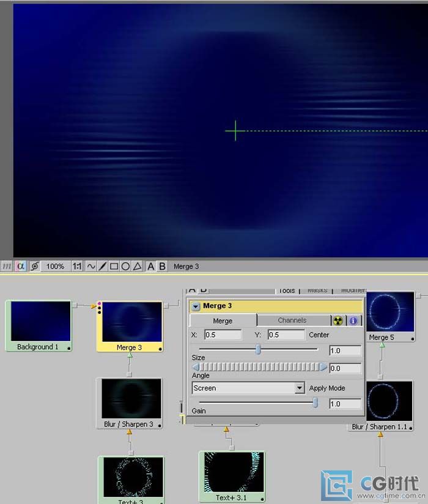The width and height of the screenshot is (428, 504).
Task: Click the view dot on Merge 5 node
Action: 412,339
